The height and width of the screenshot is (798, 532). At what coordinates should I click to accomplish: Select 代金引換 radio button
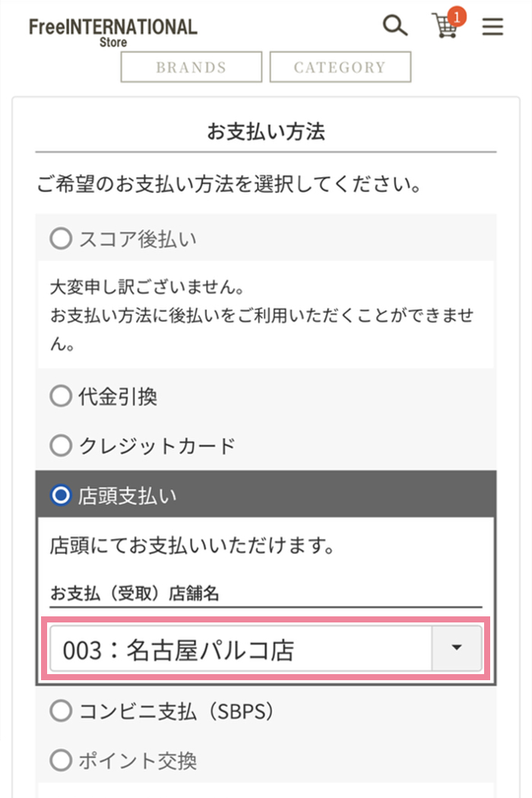click(x=60, y=396)
